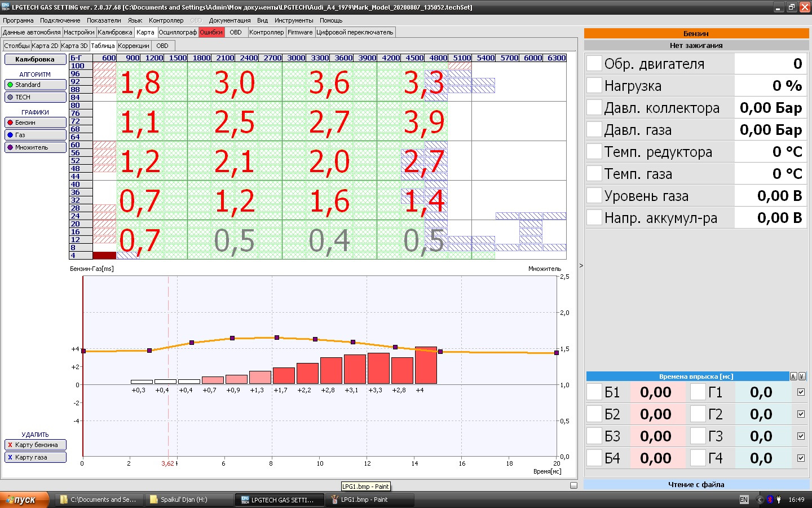Open the Цифровой переключатель tab
This screenshot has width=812, height=508.
click(x=355, y=32)
